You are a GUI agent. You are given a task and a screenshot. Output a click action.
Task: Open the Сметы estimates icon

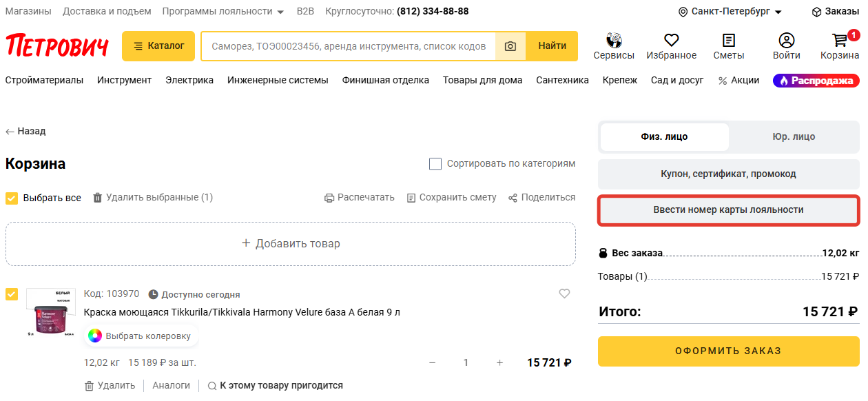click(x=729, y=40)
